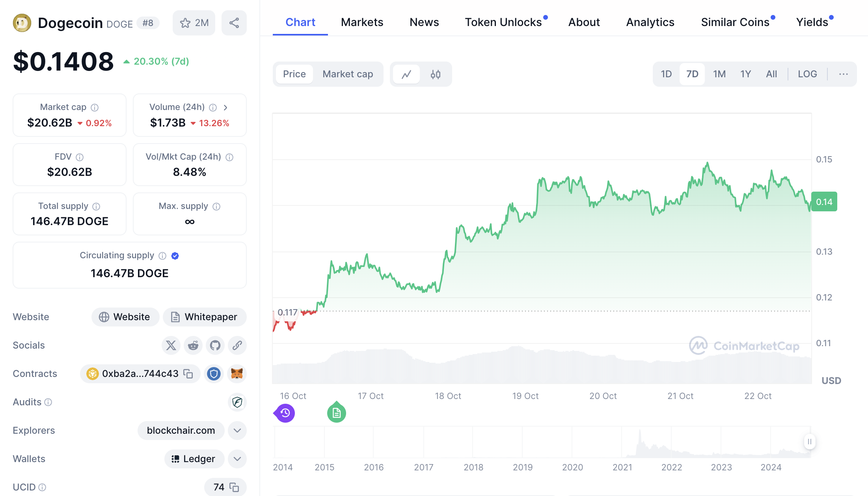
Task: Add Dogecoin to watchlist via star
Action: 194,23
